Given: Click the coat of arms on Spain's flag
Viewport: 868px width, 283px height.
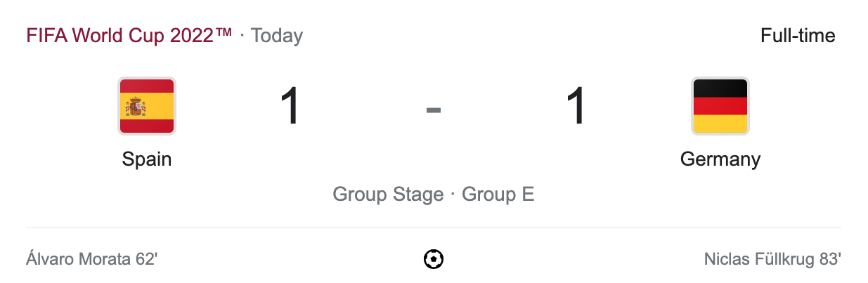Looking at the screenshot, I should (136, 107).
